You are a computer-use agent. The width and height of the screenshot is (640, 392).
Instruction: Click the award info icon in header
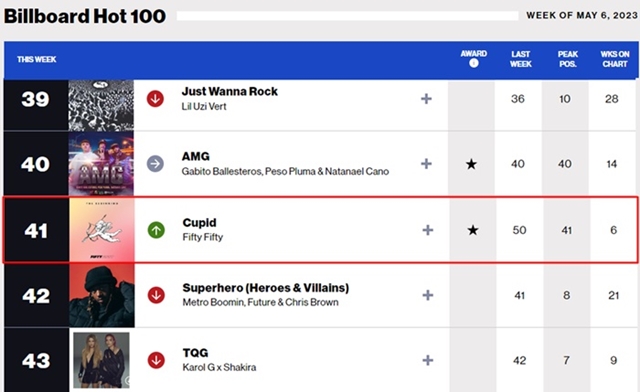point(473,63)
